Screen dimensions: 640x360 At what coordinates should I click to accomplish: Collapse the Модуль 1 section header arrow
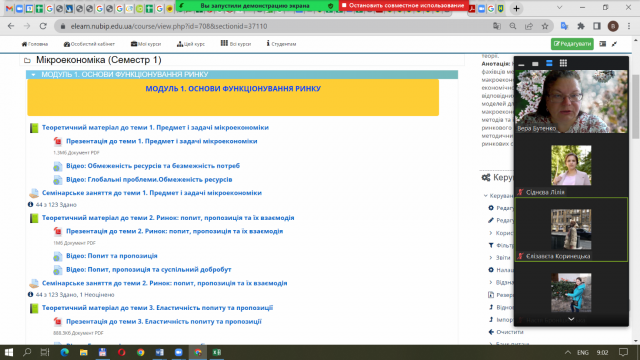click(x=33, y=75)
